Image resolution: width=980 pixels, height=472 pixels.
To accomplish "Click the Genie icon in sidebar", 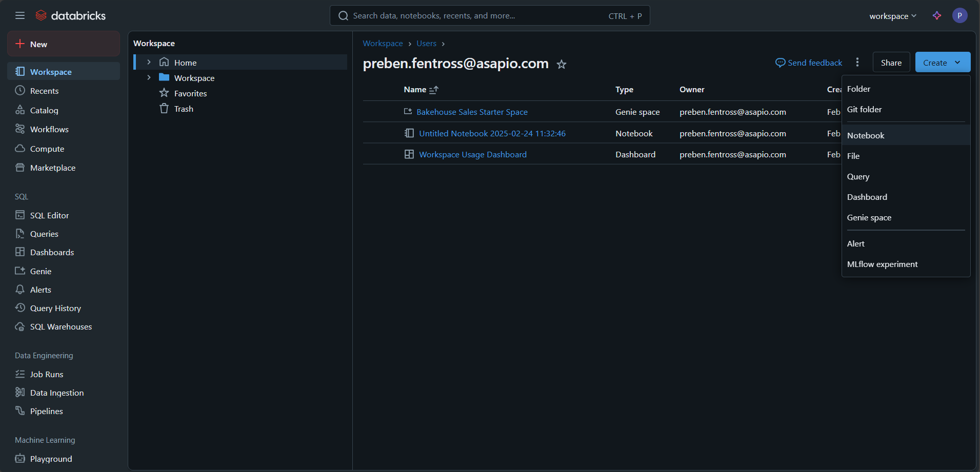I will (x=20, y=271).
